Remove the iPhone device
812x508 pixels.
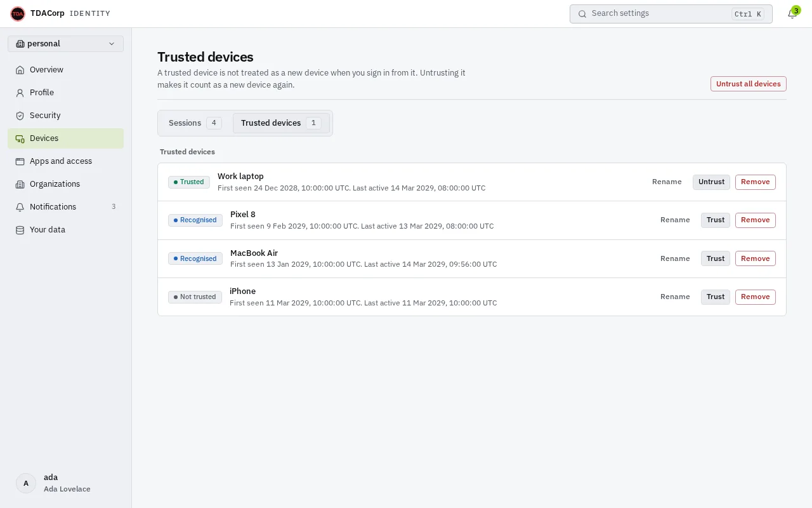[756, 297]
